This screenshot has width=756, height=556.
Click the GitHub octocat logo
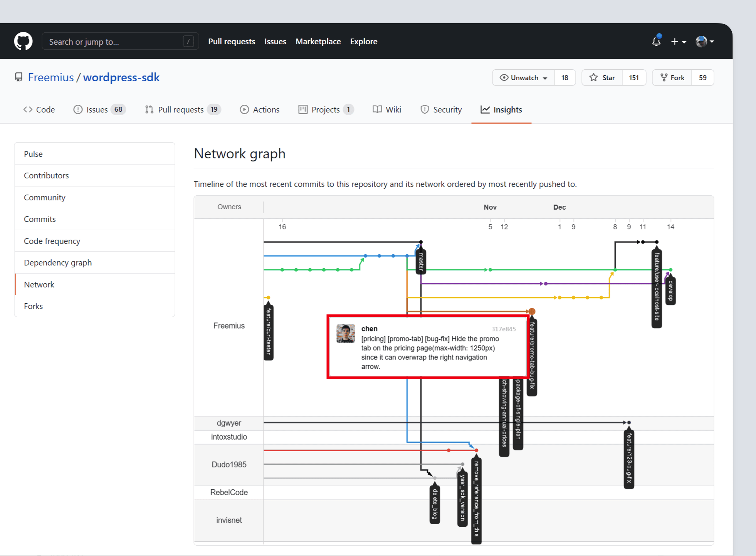[x=23, y=41]
